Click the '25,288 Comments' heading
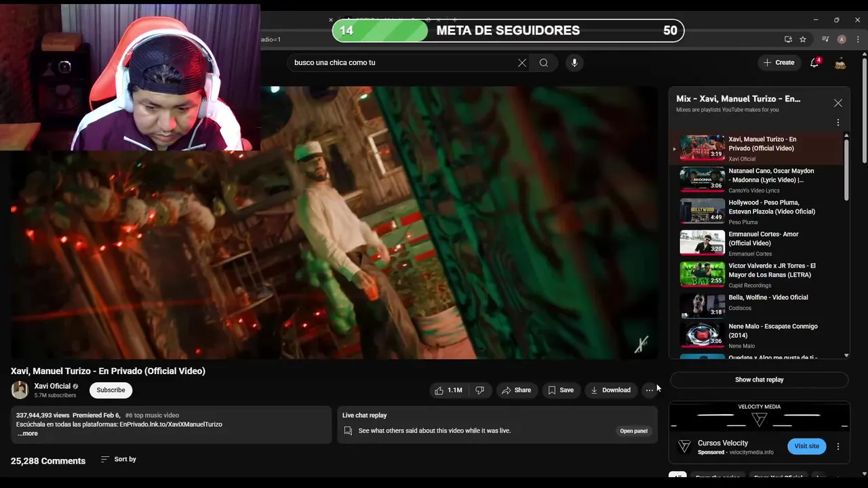The width and height of the screenshot is (868, 488). pyautogui.click(x=48, y=461)
